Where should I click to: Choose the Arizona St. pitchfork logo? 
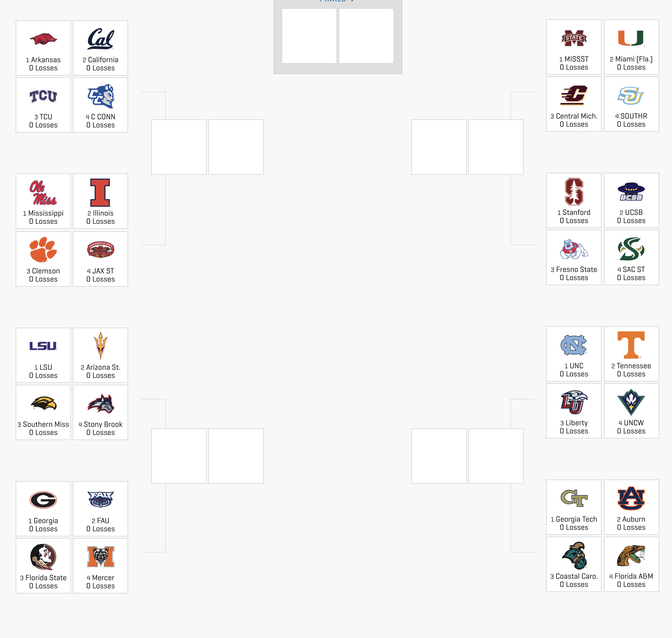coord(100,346)
